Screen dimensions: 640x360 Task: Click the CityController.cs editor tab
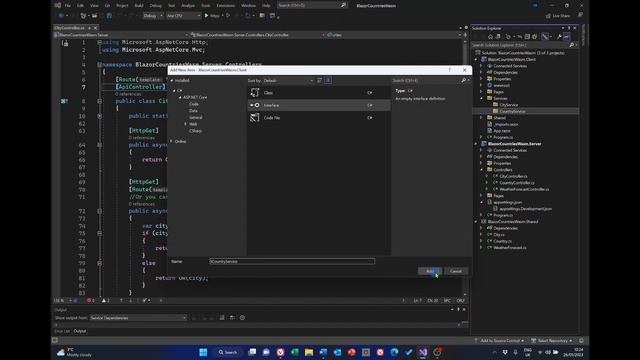pyautogui.click(x=69, y=28)
